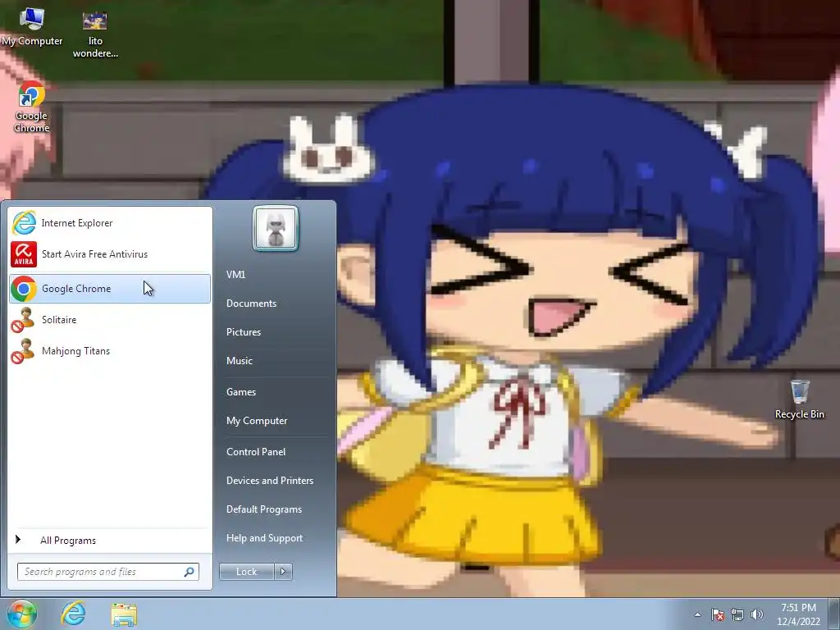Click the Mahjong Titans icon
Image resolution: width=840 pixels, height=630 pixels.
click(x=24, y=351)
